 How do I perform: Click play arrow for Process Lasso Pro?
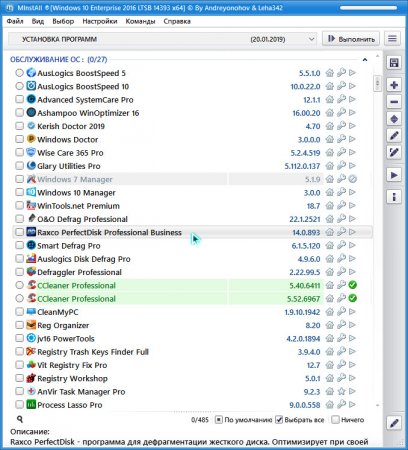[352, 405]
